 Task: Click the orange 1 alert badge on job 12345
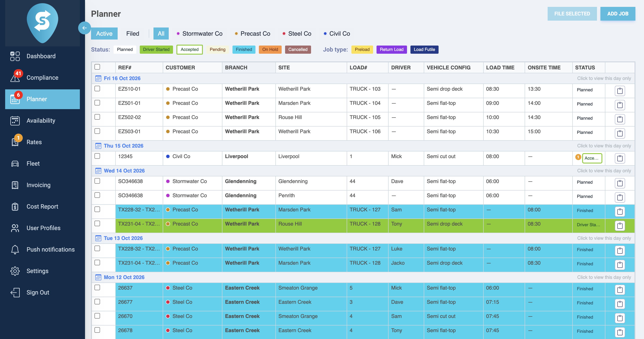click(x=578, y=157)
